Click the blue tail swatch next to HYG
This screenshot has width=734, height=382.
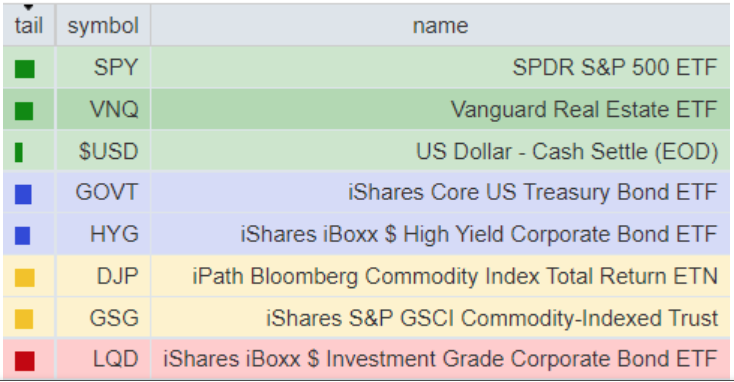tap(22, 235)
